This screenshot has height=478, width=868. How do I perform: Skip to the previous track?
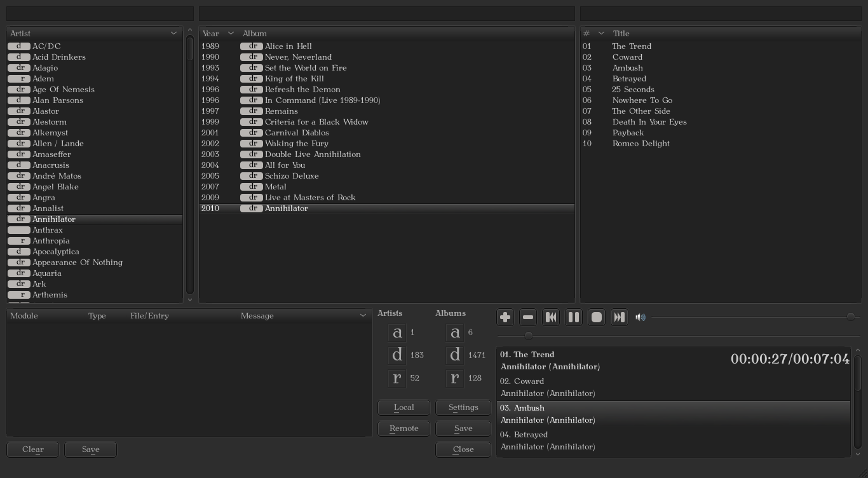551,317
